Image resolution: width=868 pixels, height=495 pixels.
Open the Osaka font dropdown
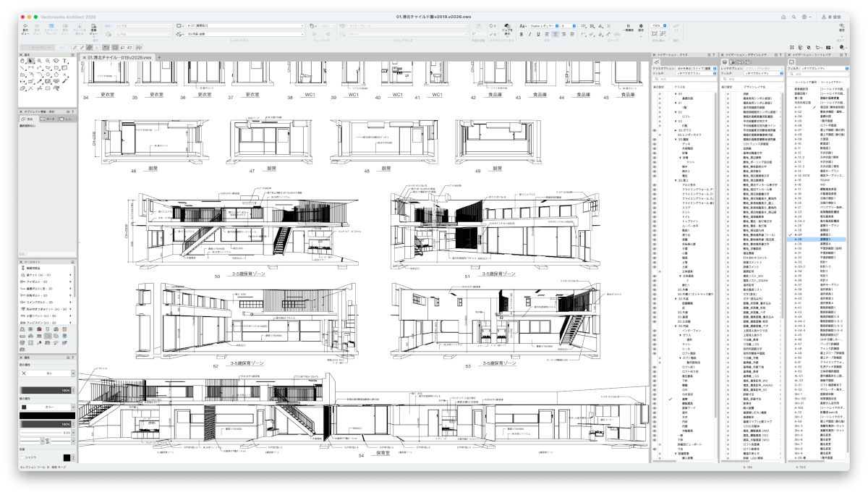544,26
